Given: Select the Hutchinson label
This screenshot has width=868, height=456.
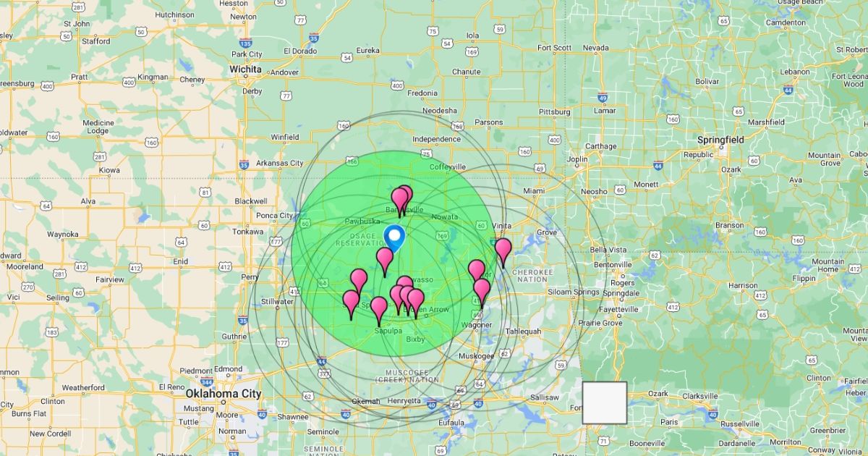Looking at the screenshot, I should (174, 14).
